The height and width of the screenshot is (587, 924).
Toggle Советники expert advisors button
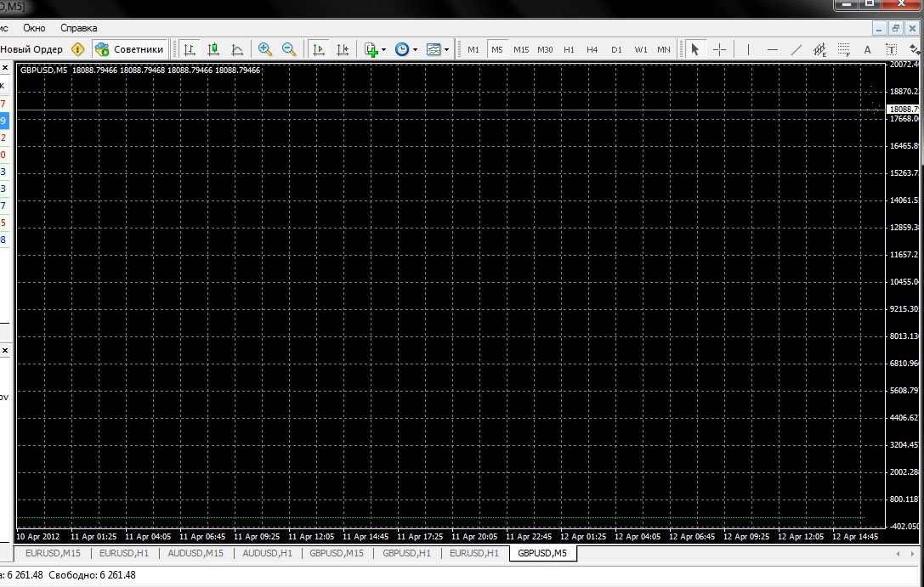(129, 49)
